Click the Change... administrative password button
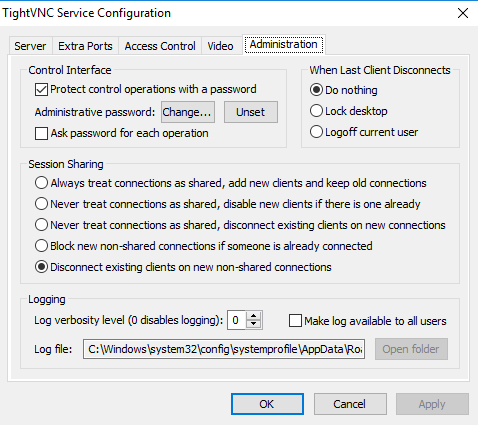The image size is (478, 425). point(188,112)
